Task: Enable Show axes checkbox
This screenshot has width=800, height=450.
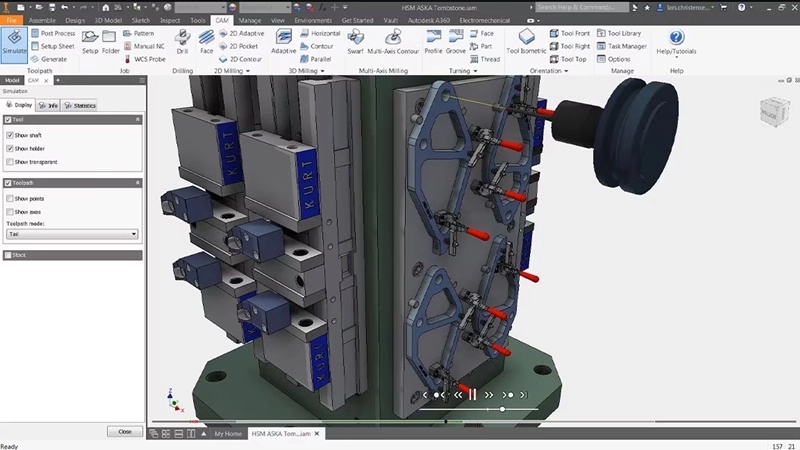Action: 10,212
